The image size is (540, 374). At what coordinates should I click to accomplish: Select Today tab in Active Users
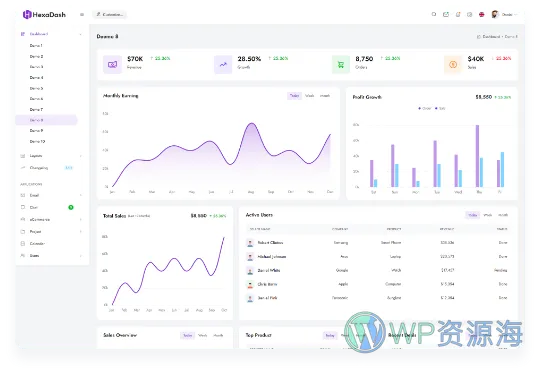(473, 215)
